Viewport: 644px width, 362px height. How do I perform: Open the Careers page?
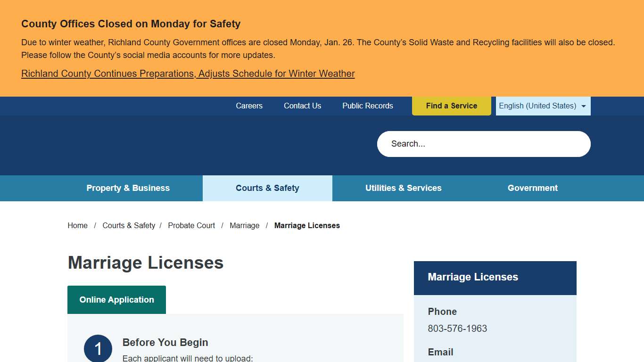249,106
